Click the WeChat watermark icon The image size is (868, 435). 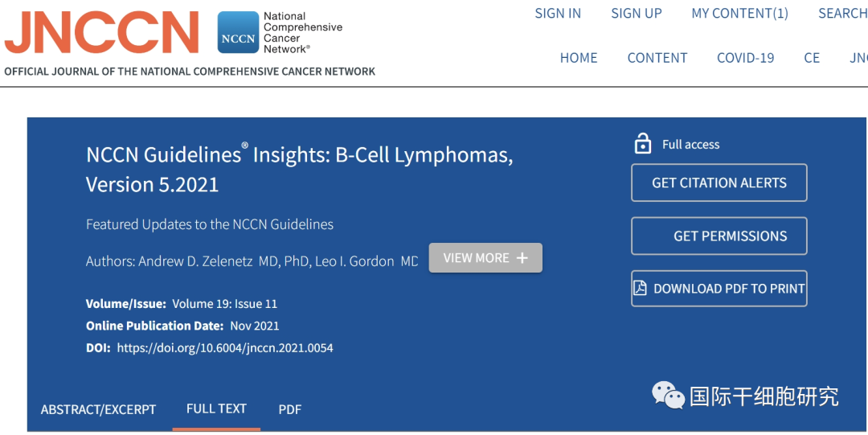coord(668,396)
